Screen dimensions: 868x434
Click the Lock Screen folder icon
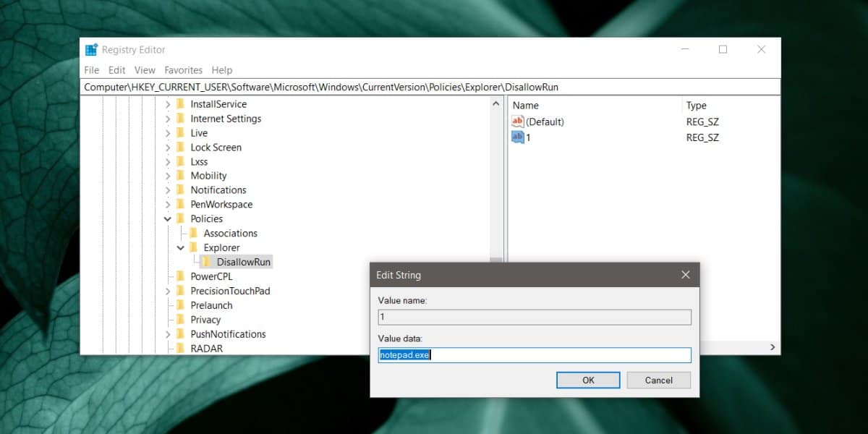181,147
